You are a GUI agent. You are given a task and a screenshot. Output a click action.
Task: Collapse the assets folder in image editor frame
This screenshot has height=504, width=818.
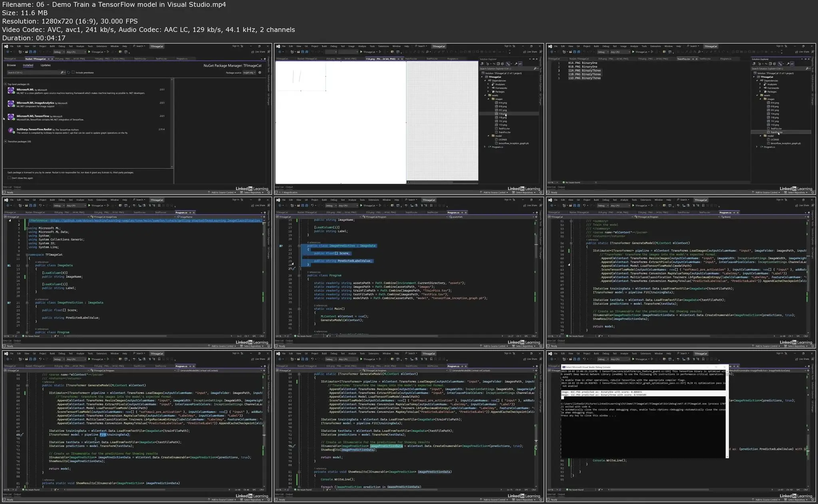pyautogui.click(x=485, y=95)
